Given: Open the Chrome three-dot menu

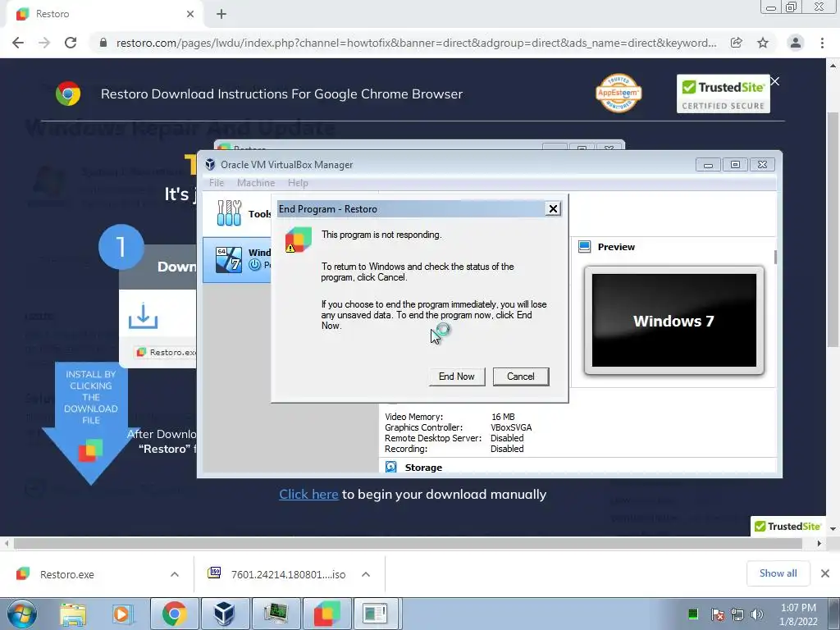Looking at the screenshot, I should click(x=822, y=43).
